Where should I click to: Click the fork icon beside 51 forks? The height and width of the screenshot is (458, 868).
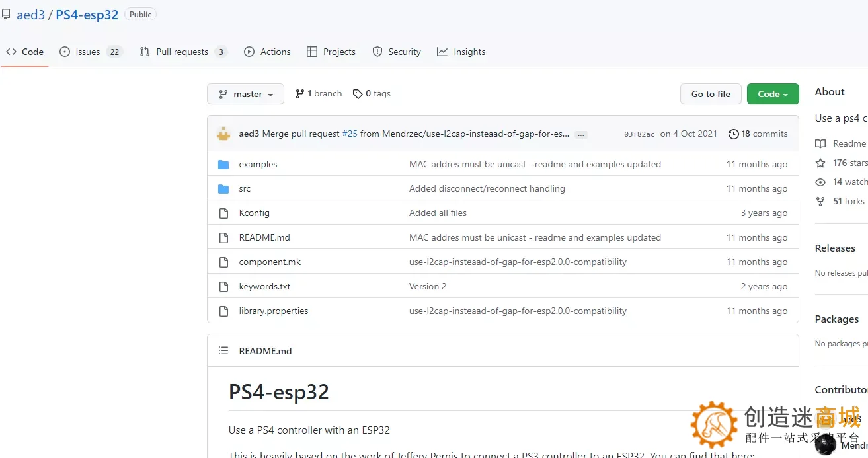[x=820, y=201]
